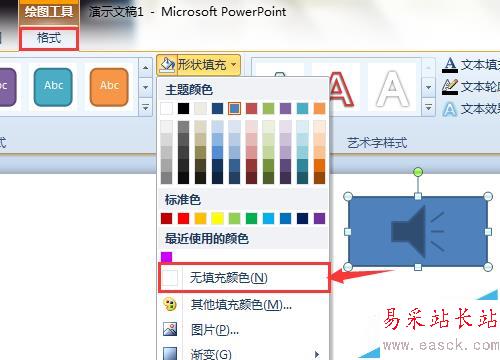Screen dimensions: 500x360
Task: Choose 图片(P)... fill option
Action: (244, 330)
